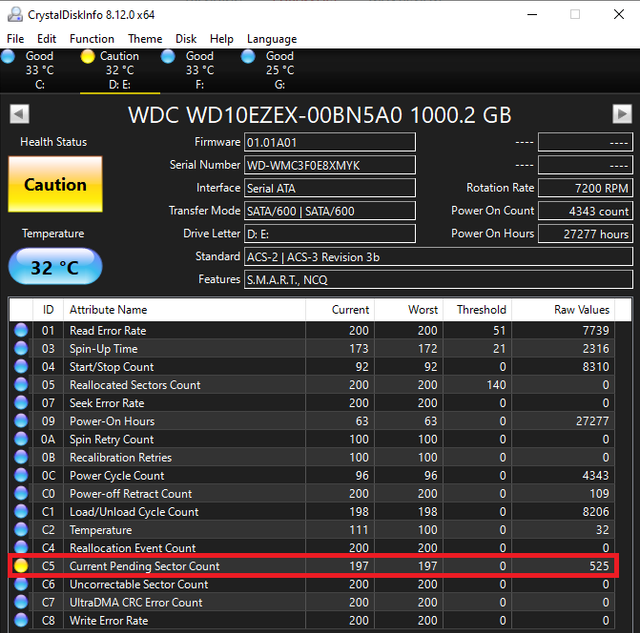640x633 pixels.
Task: Click status orb of Load/Unload Cycle Count row
Action: (x=21, y=511)
